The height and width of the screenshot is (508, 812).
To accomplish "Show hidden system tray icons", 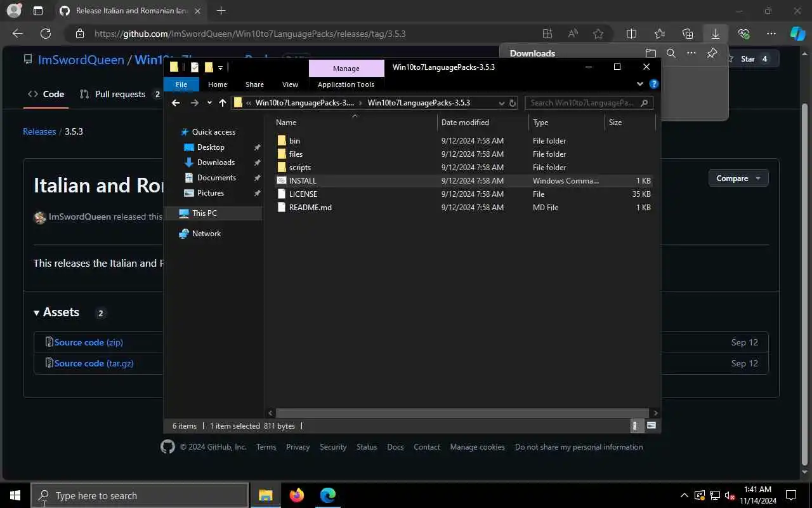I will pyautogui.click(x=684, y=495).
